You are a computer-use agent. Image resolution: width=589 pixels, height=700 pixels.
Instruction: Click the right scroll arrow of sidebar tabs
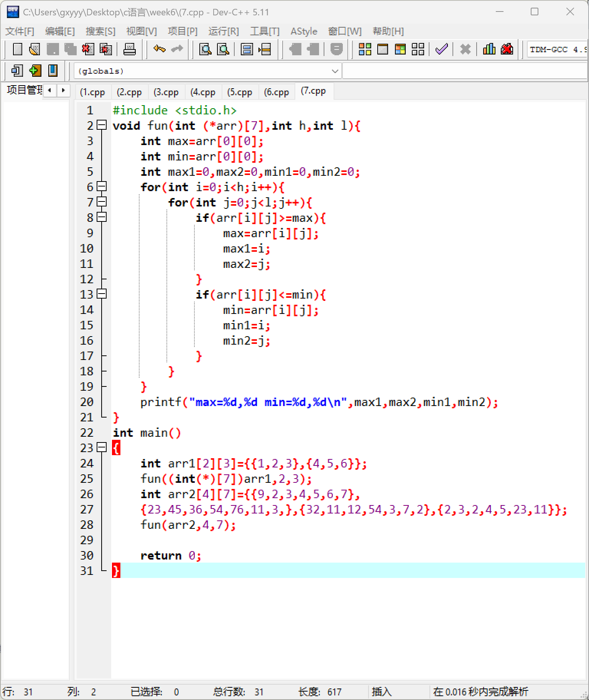click(x=63, y=91)
